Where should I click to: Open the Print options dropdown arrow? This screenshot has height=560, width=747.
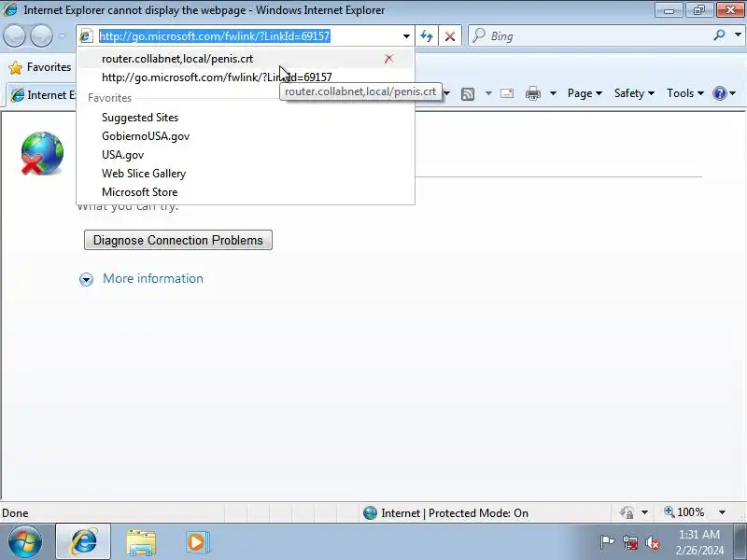tap(553, 93)
